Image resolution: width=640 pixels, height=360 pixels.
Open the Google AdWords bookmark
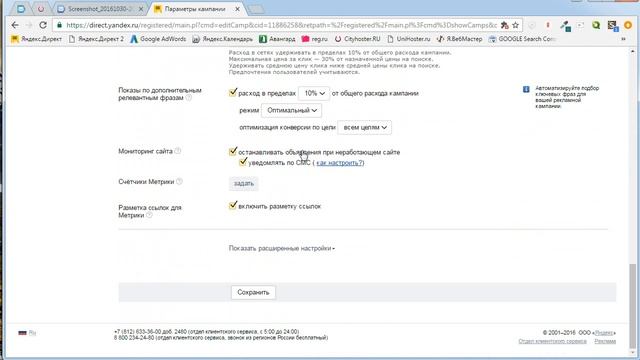158,39
